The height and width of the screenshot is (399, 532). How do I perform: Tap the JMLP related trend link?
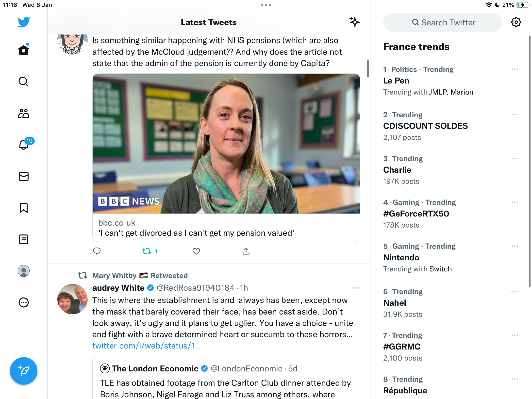[x=438, y=92]
